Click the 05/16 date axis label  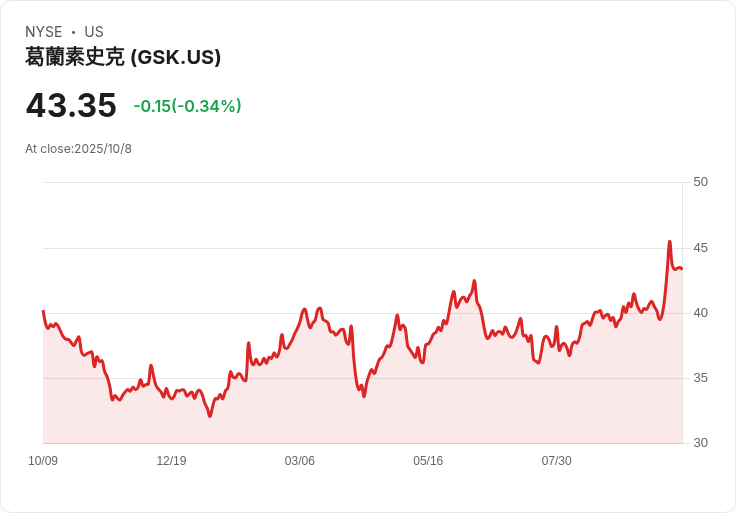click(428, 461)
